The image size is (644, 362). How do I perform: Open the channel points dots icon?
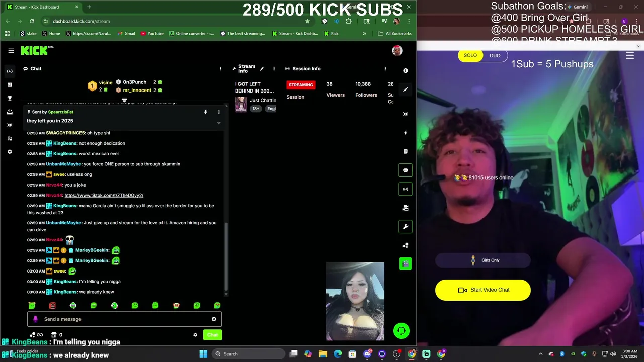(406, 245)
